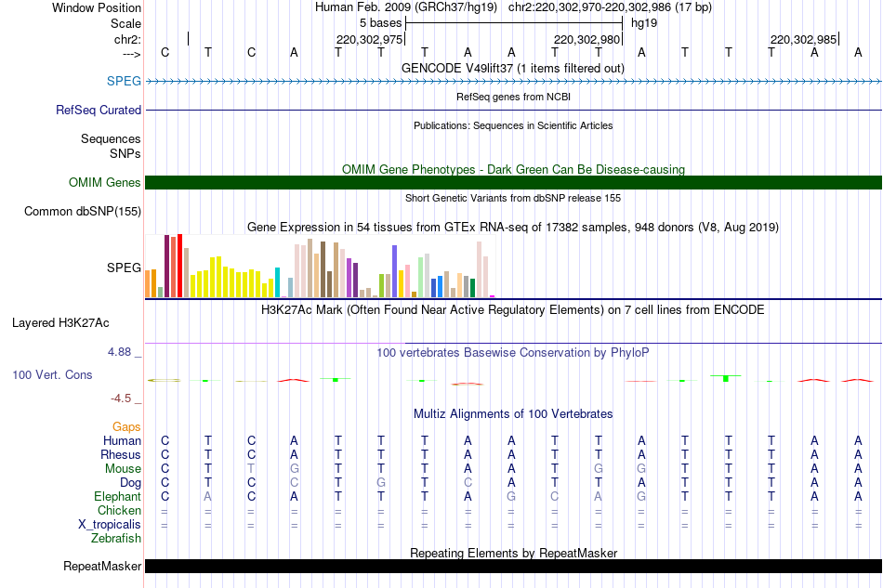This screenshot has height=588, width=883.
Task: Open 100 vertebrates Basewise Conservation by PhyloP title
Action: tap(513, 353)
